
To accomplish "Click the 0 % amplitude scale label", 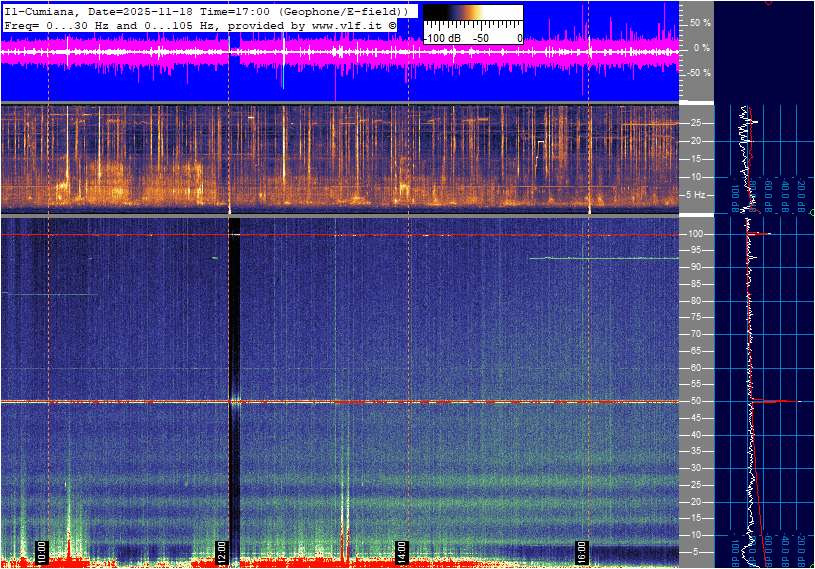I will [x=702, y=47].
